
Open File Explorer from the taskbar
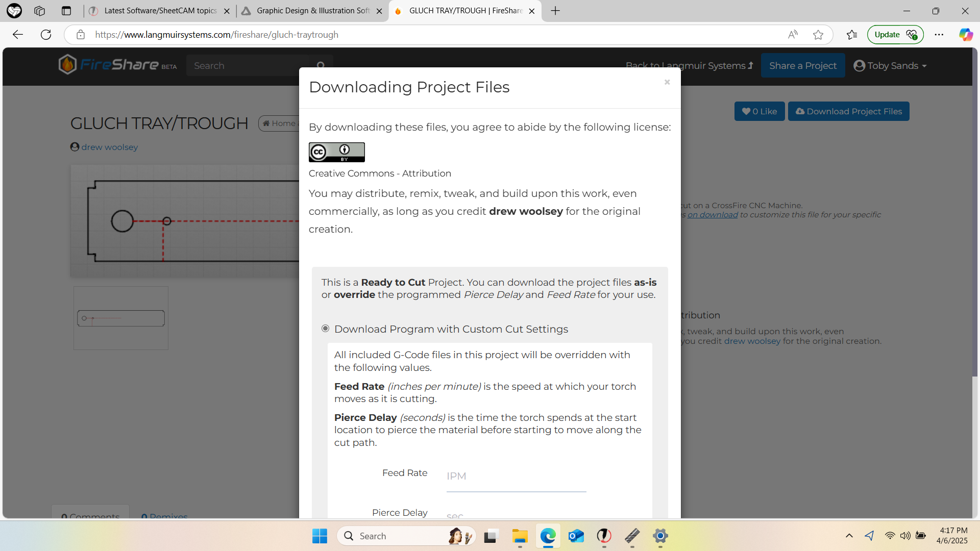[520, 536]
